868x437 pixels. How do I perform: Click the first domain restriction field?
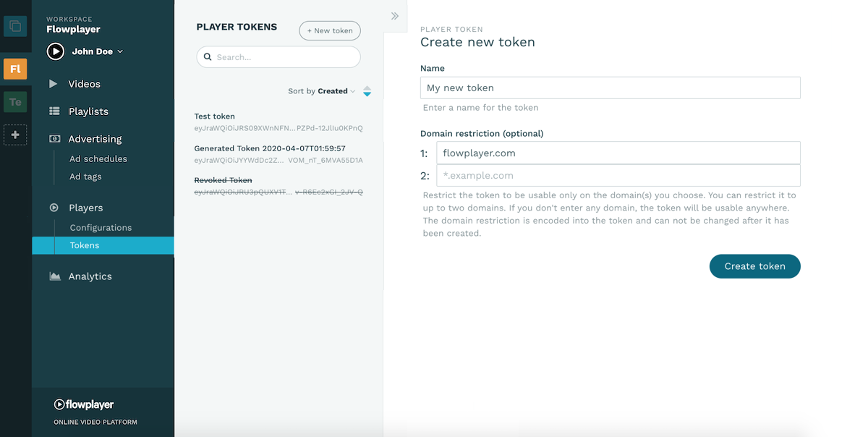618,153
